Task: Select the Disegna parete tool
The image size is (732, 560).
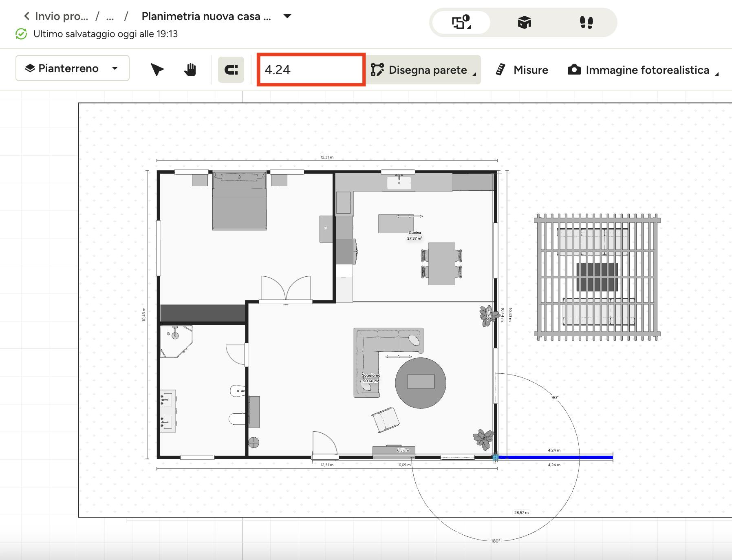Action: click(424, 70)
